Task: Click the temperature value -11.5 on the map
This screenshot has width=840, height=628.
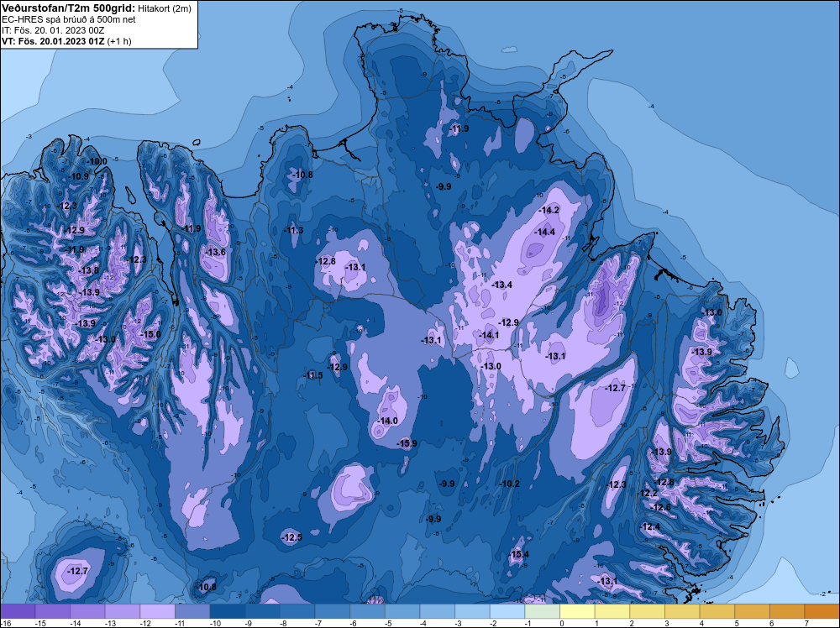Action: pos(312,375)
